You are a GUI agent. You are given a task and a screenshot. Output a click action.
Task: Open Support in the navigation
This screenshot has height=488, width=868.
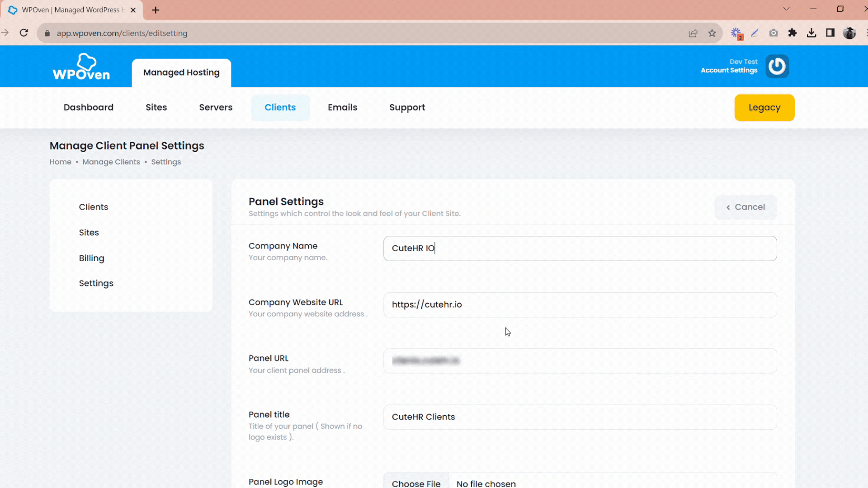407,108
